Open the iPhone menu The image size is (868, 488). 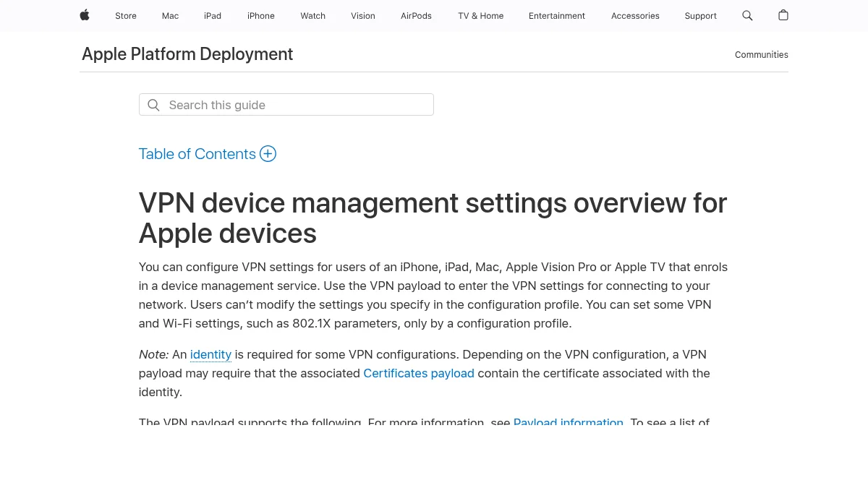click(x=261, y=16)
